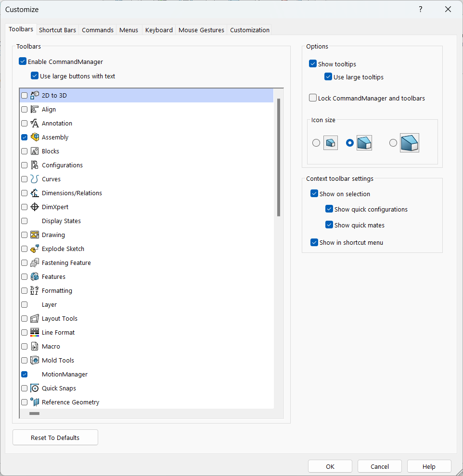This screenshot has height=476, width=463.
Task: Click the Align toolbar icon
Action: click(35, 109)
